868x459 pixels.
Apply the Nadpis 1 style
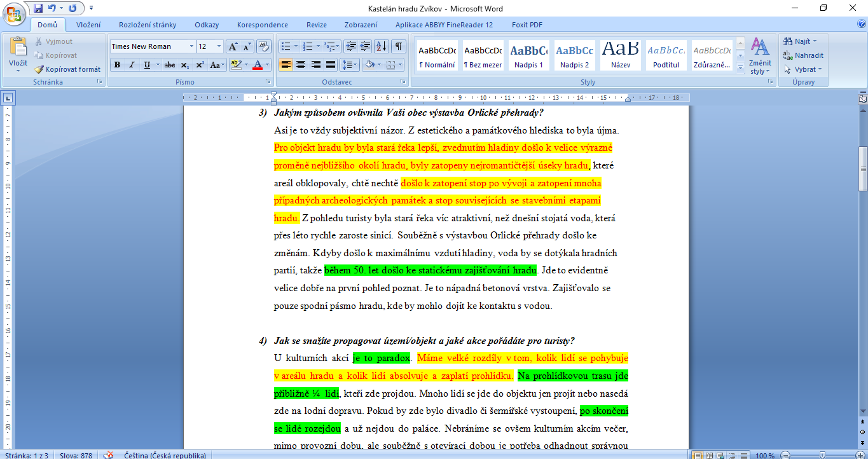coord(528,56)
